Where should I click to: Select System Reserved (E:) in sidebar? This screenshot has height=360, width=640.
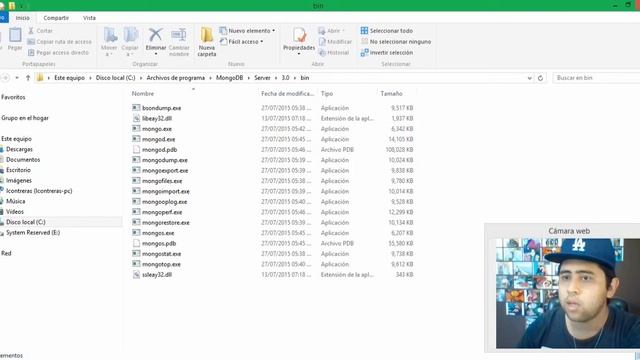(33, 233)
